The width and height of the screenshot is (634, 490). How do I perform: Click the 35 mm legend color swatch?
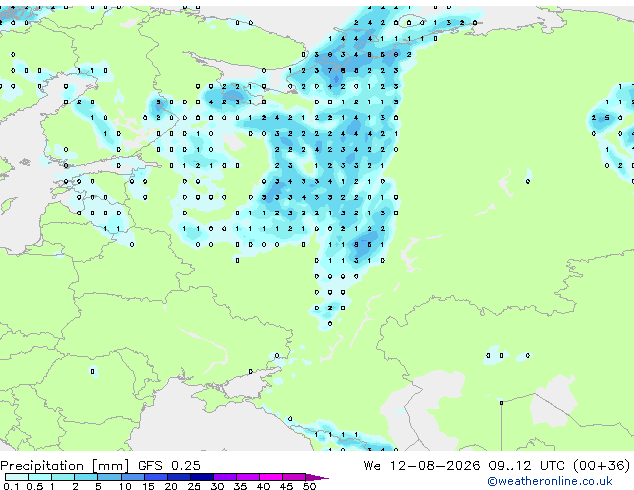248,477
